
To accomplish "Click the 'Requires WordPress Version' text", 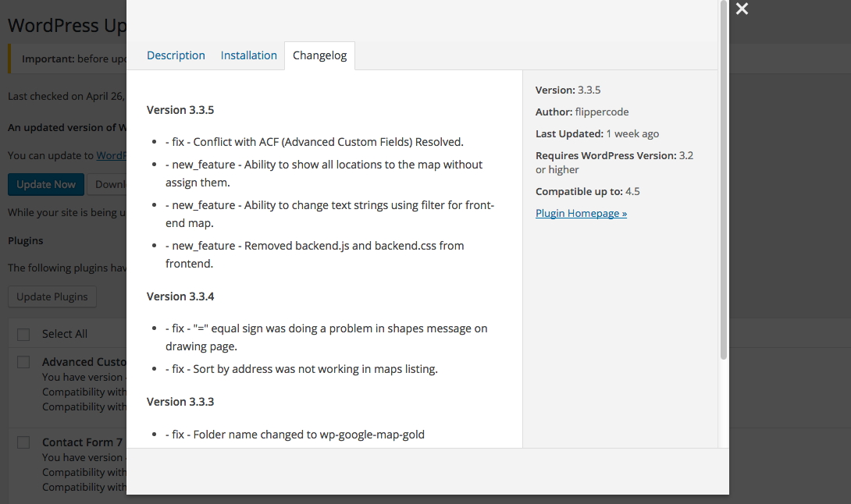I will (614, 162).
